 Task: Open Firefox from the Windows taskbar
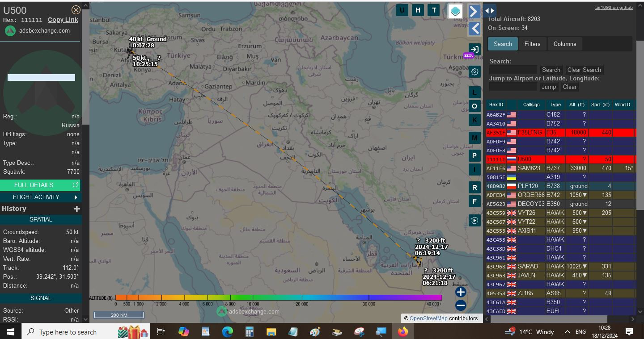(x=403, y=332)
